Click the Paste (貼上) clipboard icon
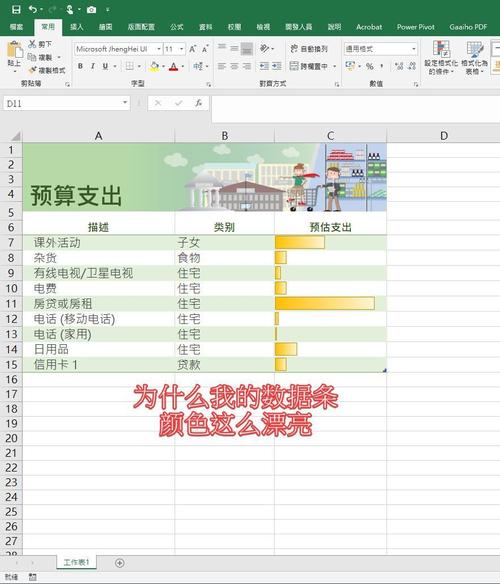The width and height of the screenshot is (500, 584). [x=14, y=50]
